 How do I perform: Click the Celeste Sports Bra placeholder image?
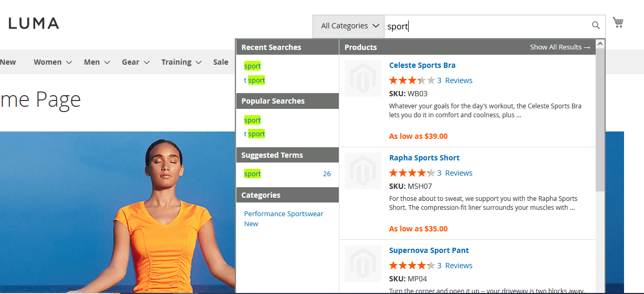[x=363, y=78]
